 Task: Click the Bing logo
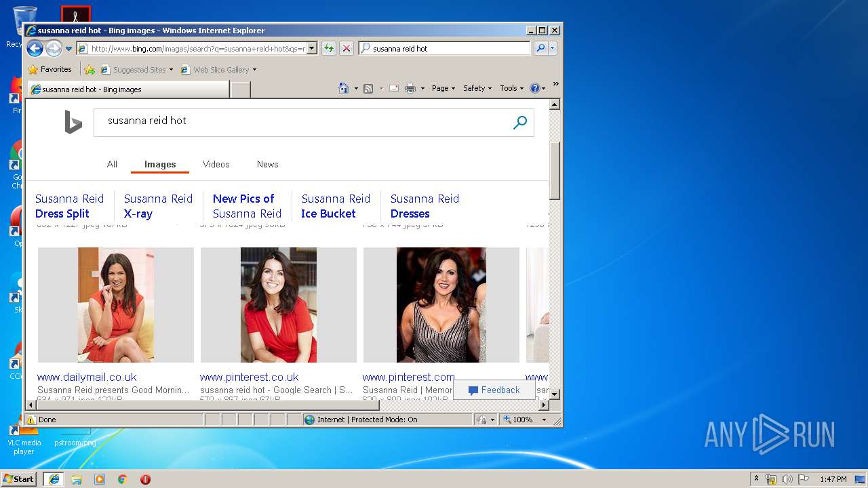tap(73, 122)
